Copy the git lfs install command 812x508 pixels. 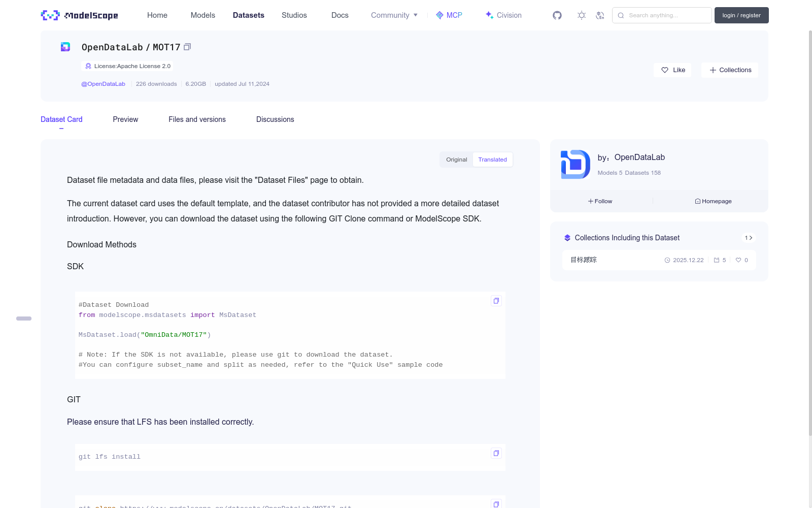496,453
